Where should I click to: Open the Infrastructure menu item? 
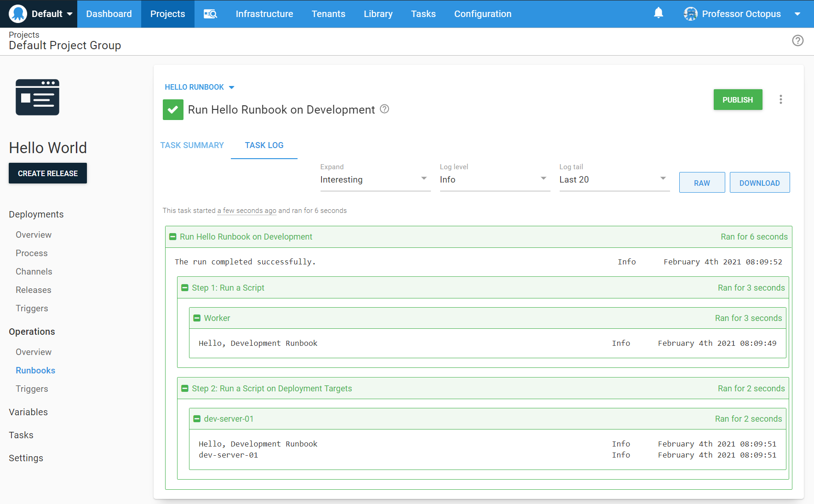pyautogui.click(x=264, y=14)
